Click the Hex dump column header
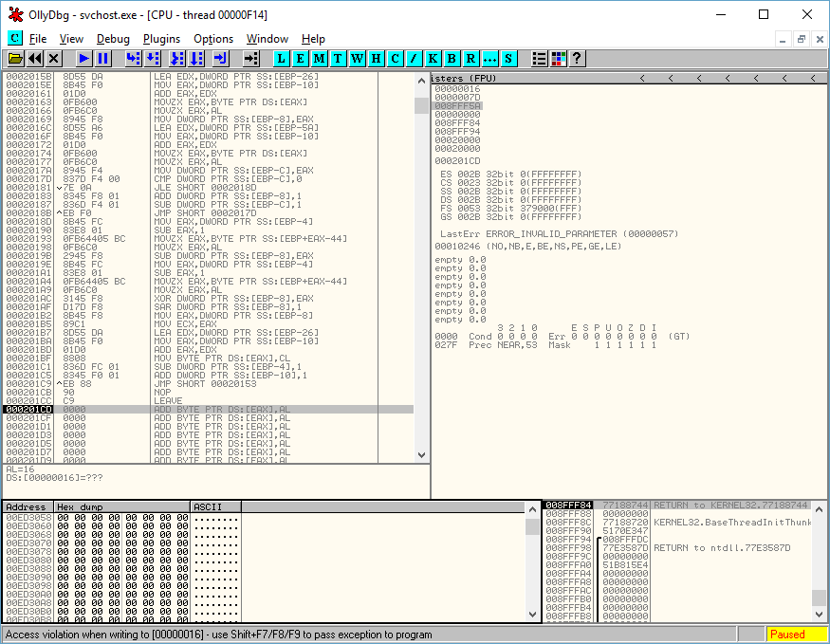The width and height of the screenshot is (830, 644). pyautogui.click(x=121, y=506)
